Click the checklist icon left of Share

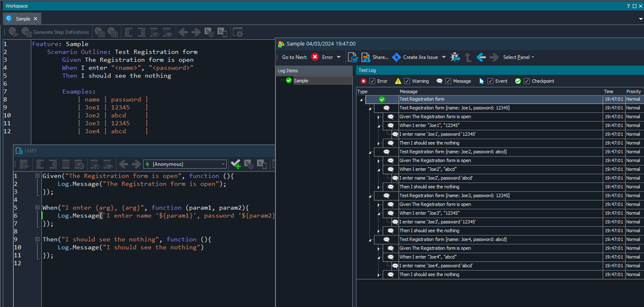(353, 57)
